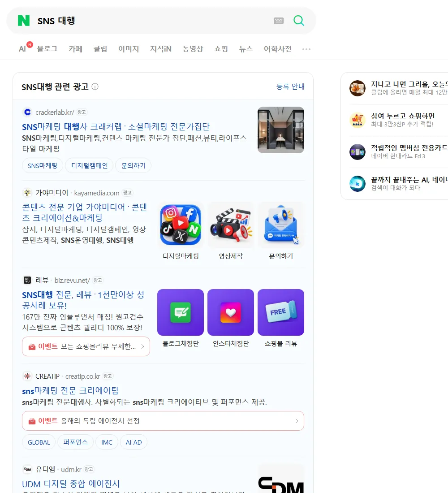Open the 네이버 현대카드 Ed.3 promo text
This screenshot has height=493, width=448.
click(x=398, y=156)
